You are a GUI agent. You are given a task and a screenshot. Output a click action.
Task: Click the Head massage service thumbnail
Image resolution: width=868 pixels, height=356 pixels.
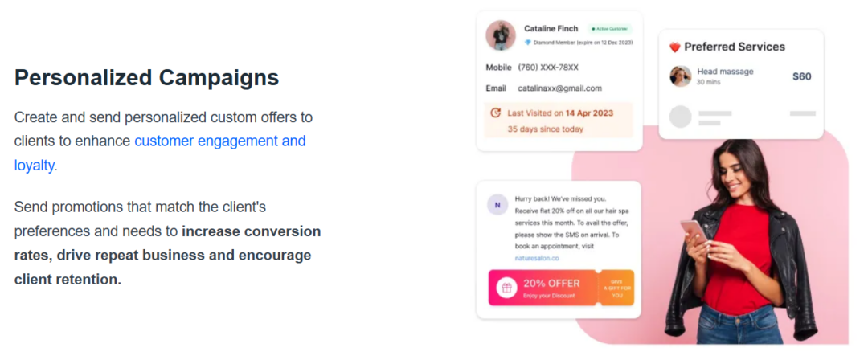pyautogui.click(x=681, y=76)
